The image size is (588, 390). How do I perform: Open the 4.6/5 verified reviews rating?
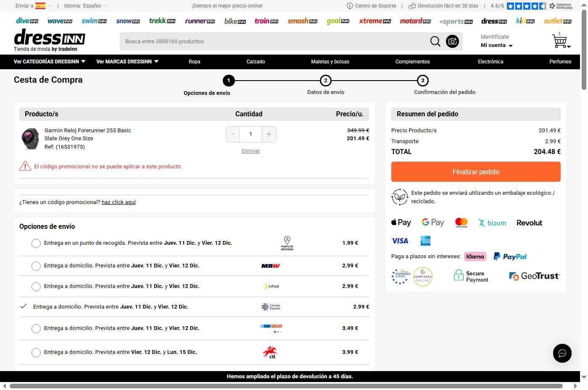531,6
